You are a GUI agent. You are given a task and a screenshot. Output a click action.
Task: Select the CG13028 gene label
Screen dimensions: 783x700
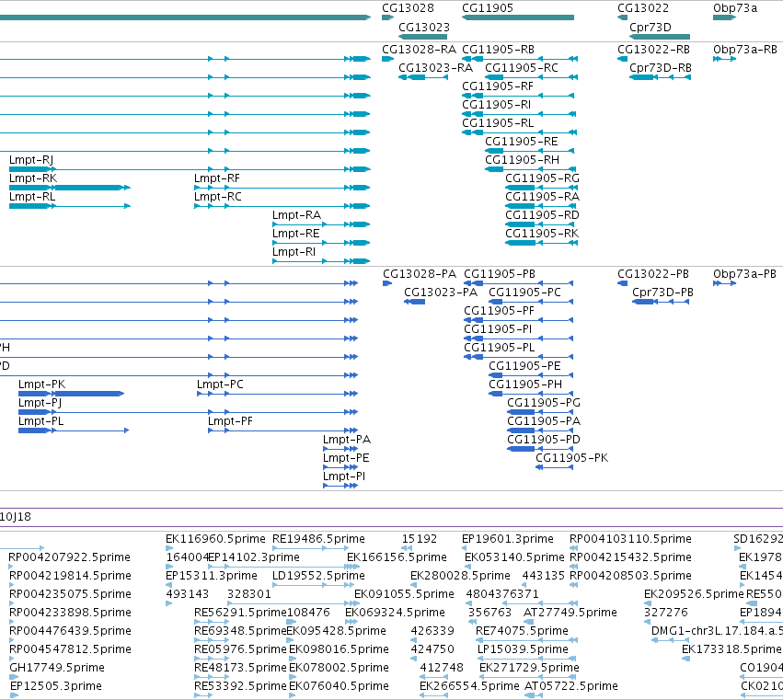tap(408, 8)
